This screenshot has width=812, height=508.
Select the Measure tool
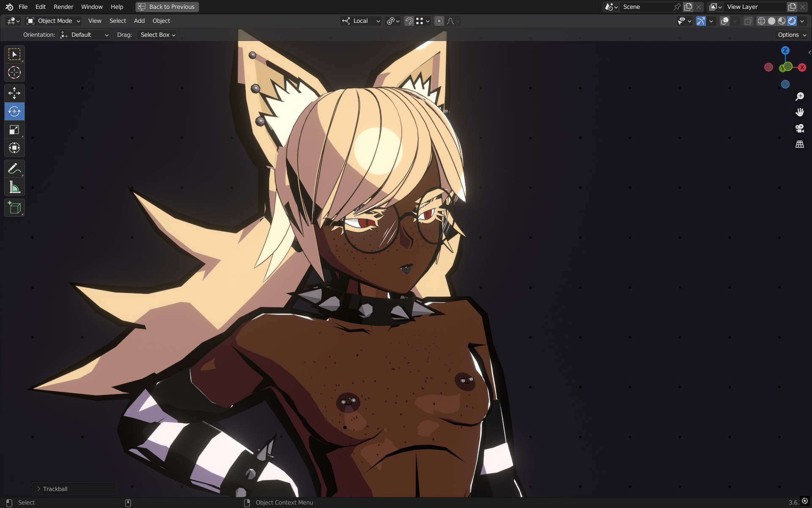(x=14, y=187)
